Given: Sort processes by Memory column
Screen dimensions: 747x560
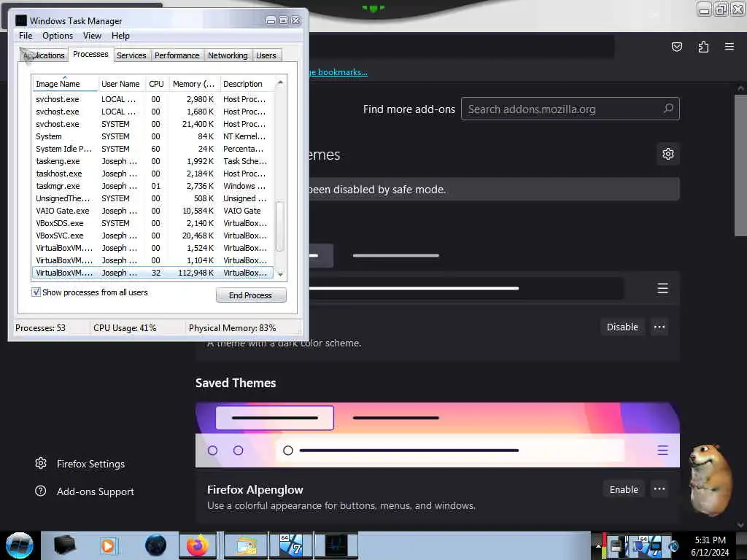Looking at the screenshot, I should point(194,84).
